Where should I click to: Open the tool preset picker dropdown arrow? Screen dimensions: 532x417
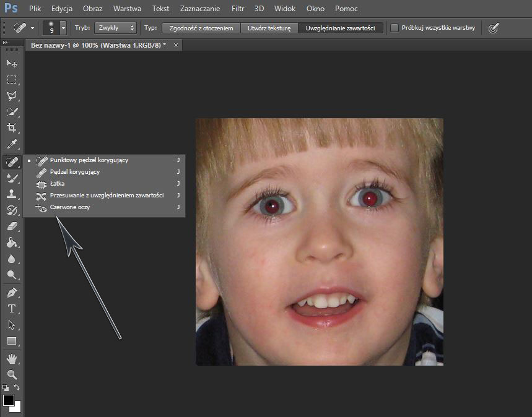point(33,28)
